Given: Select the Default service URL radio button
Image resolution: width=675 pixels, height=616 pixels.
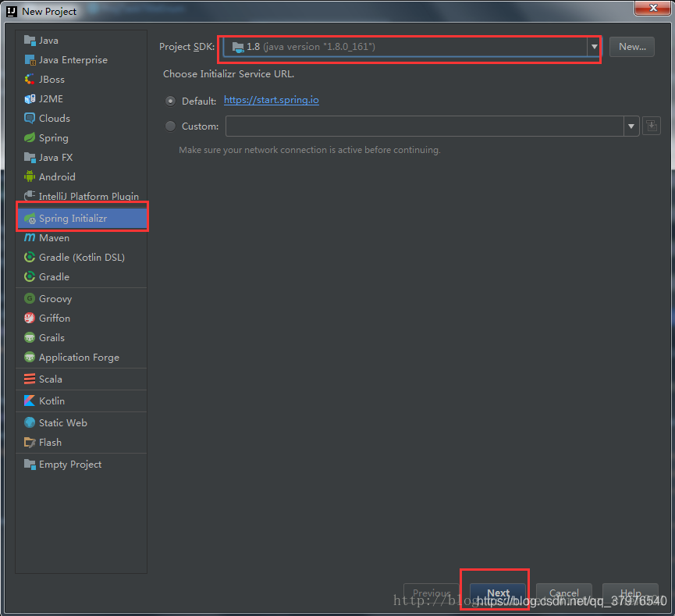Looking at the screenshot, I should [170, 101].
